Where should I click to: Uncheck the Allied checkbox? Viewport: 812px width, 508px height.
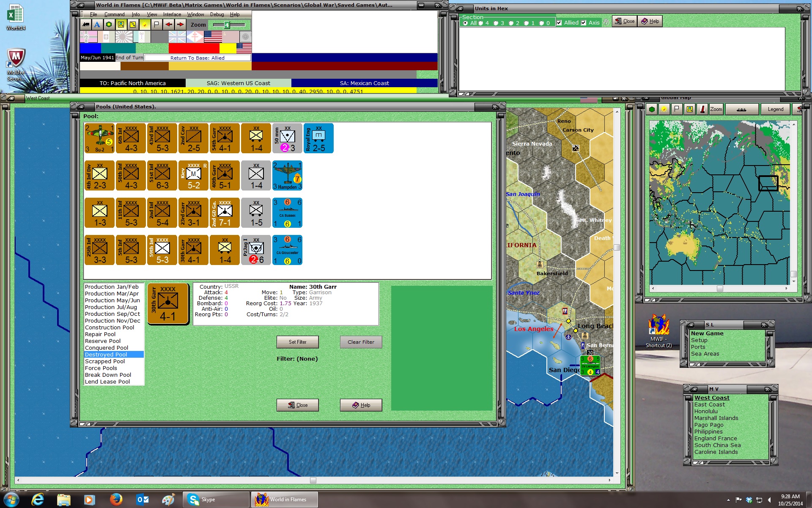click(559, 23)
